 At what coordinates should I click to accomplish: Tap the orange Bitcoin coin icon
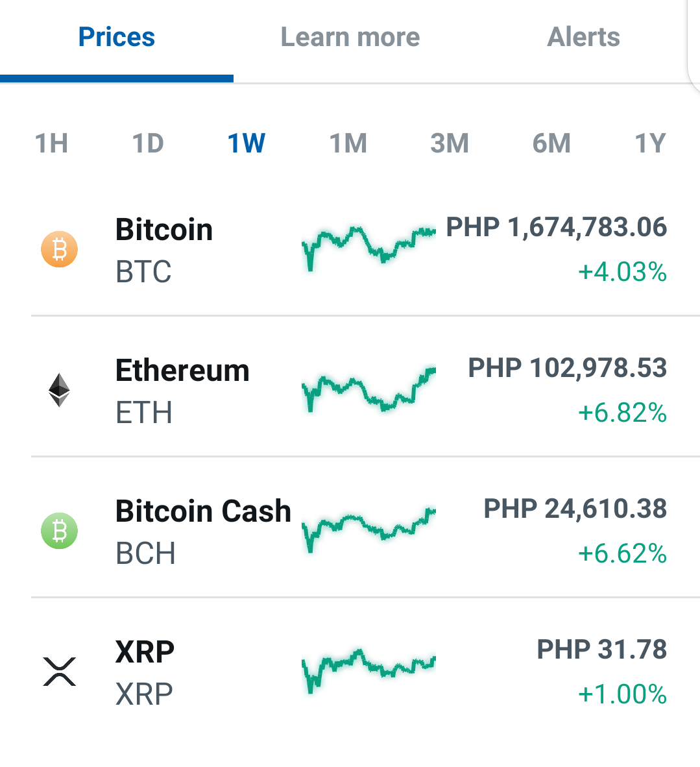[59, 249]
